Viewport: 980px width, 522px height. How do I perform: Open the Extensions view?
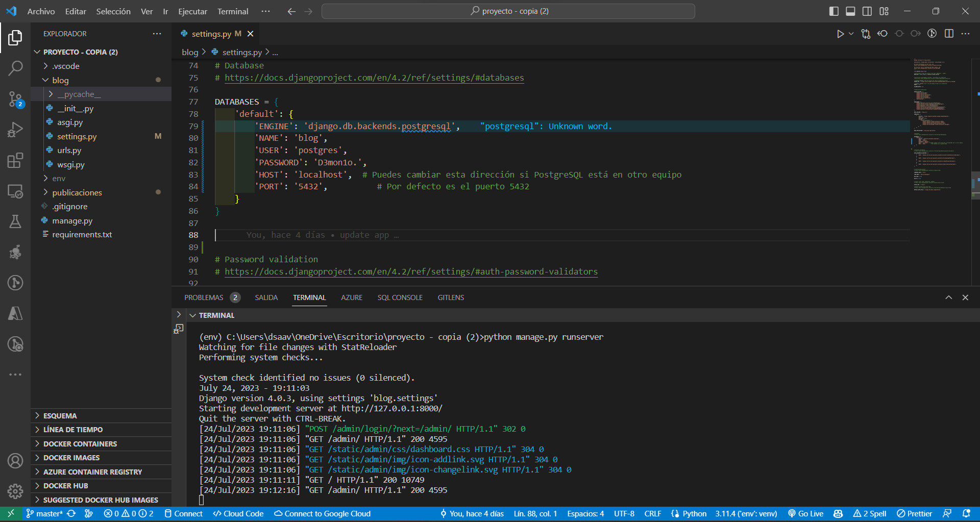tap(15, 160)
